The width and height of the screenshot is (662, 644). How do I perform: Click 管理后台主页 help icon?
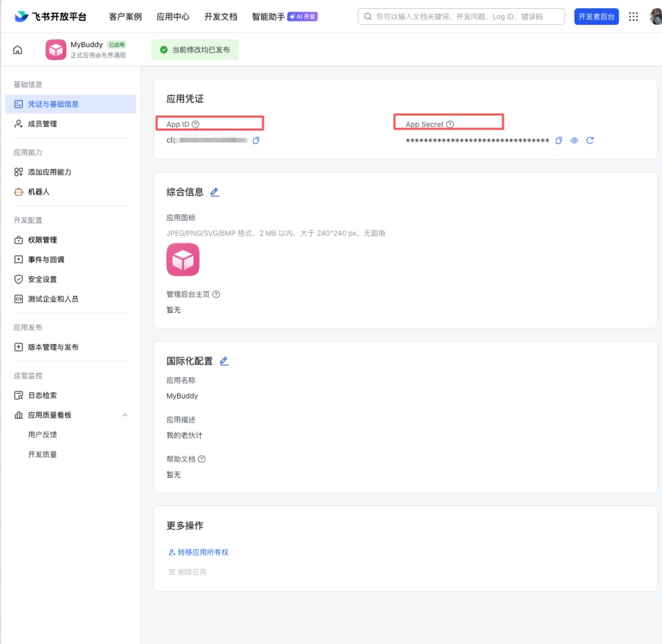(x=216, y=294)
